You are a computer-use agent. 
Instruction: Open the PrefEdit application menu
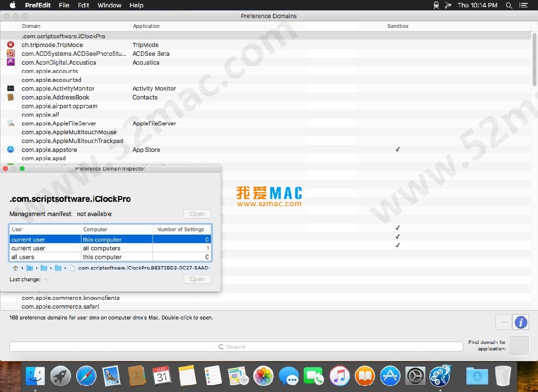[x=38, y=5]
